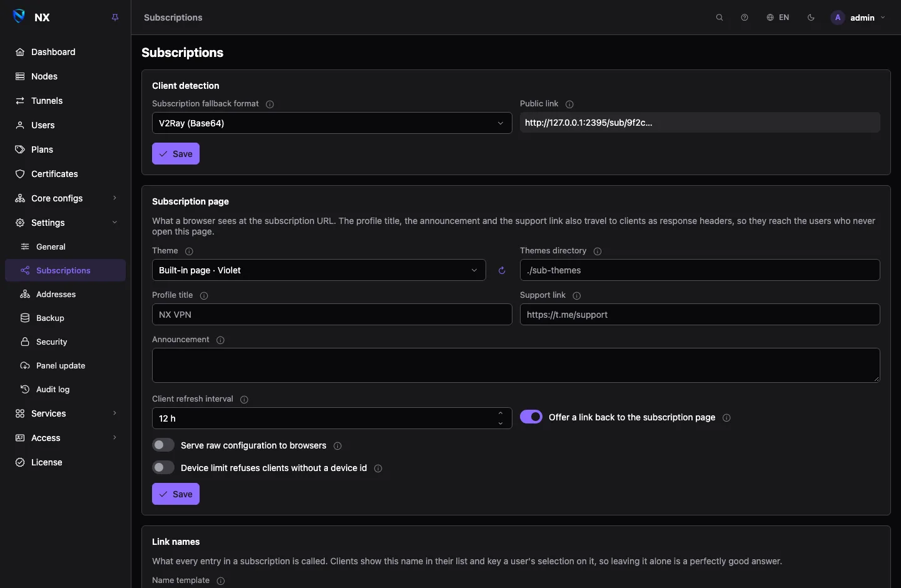Save Client detection settings
This screenshot has width=901, height=588.
[x=176, y=154]
